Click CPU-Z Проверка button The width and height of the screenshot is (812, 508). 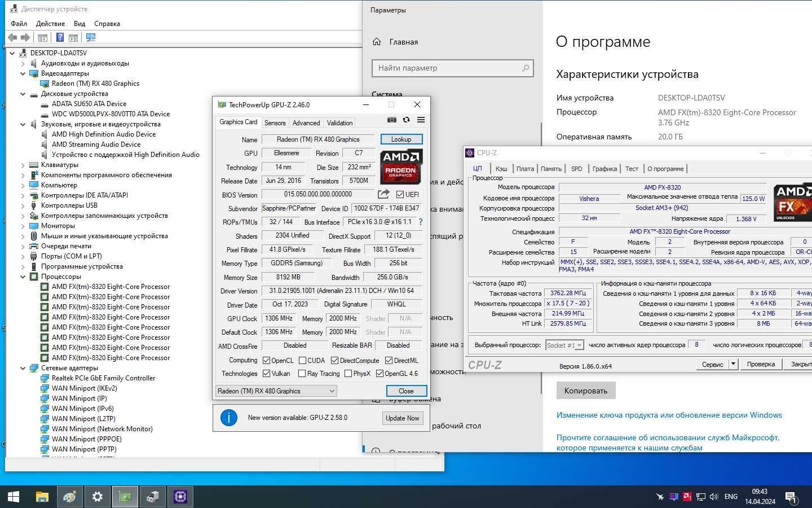(x=761, y=364)
